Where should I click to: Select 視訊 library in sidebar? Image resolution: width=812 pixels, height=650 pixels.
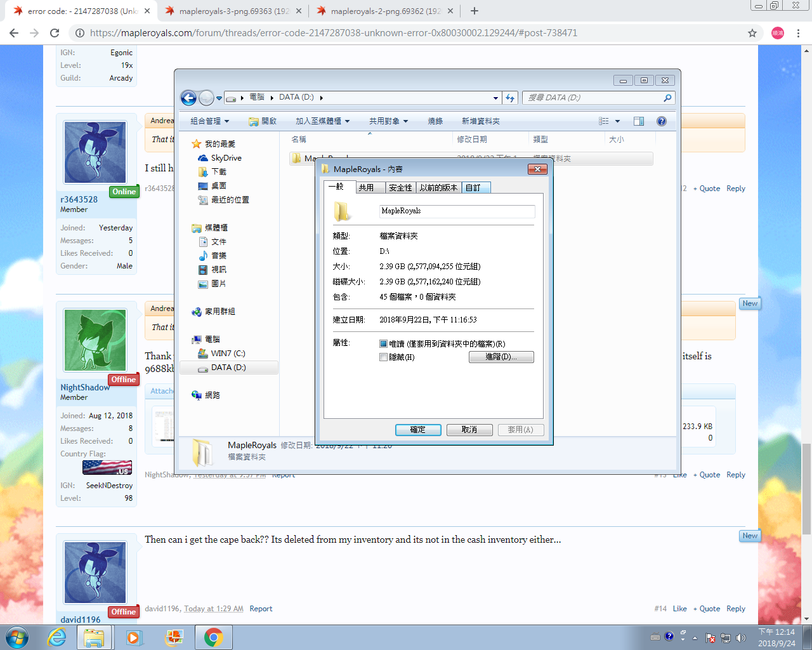pyautogui.click(x=218, y=270)
